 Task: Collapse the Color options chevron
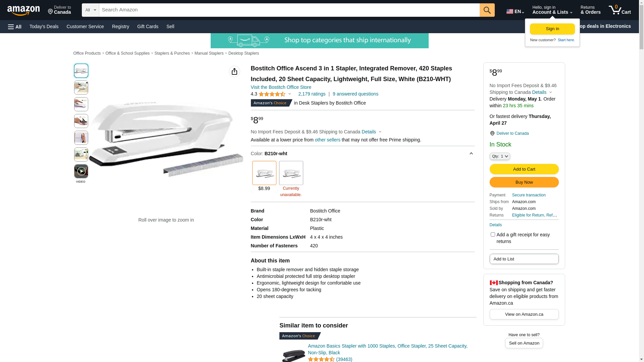click(x=471, y=154)
